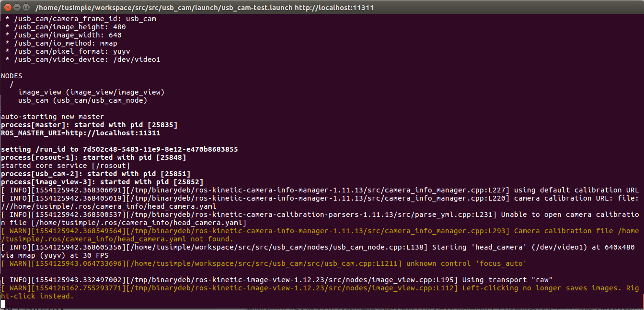Click the INFO line using default calibration URL
This screenshot has width=644, height=310.
click(x=320, y=190)
